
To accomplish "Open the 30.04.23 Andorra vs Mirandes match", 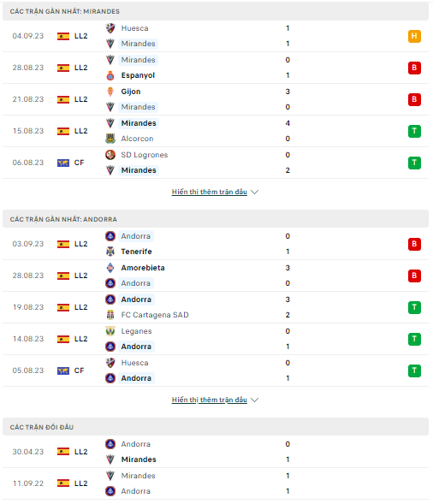I will pyautogui.click(x=216, y=452).
